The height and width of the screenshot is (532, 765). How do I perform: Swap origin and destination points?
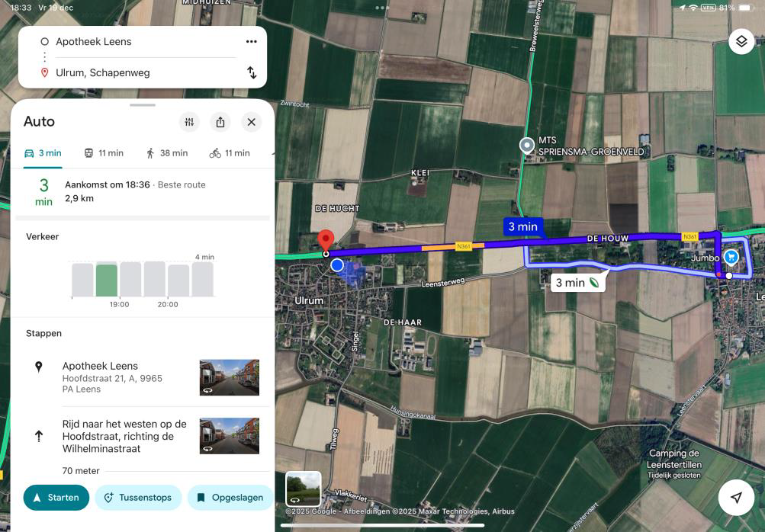(x=252, y=72)
